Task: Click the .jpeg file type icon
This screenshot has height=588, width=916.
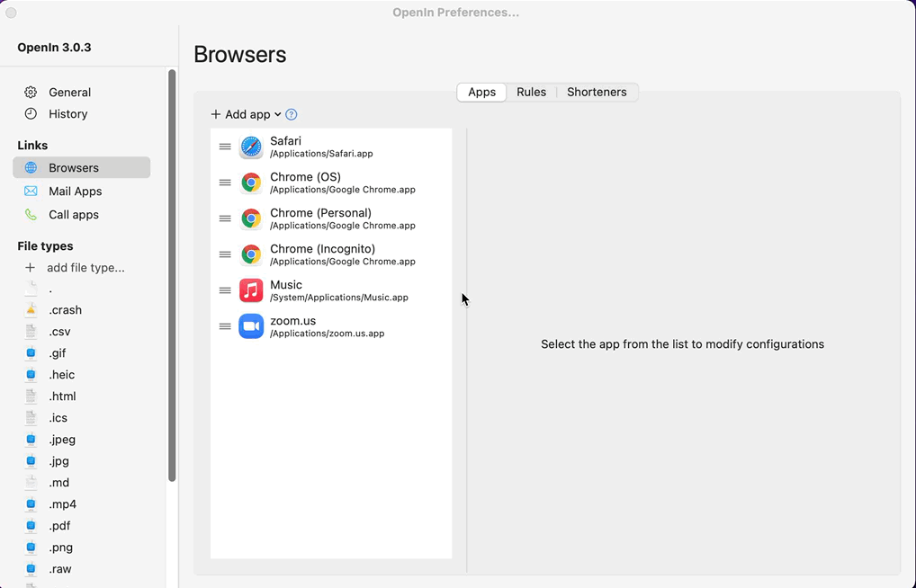Action: pyautogui.click(x=31, y=440)
